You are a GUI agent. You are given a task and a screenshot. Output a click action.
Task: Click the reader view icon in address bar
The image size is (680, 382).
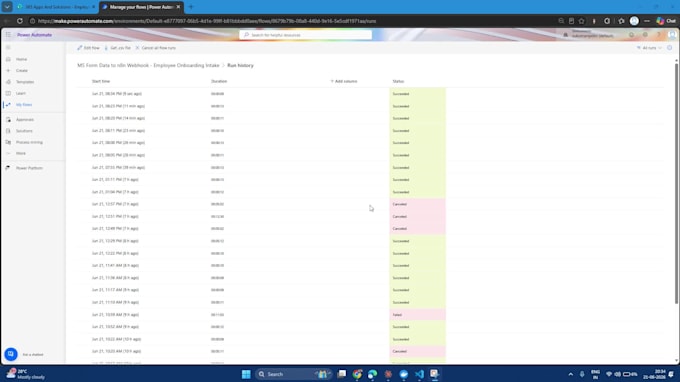point(571,21)
